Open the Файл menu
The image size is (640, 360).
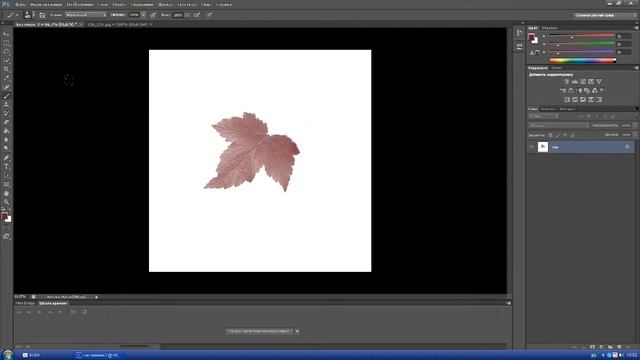20,4
